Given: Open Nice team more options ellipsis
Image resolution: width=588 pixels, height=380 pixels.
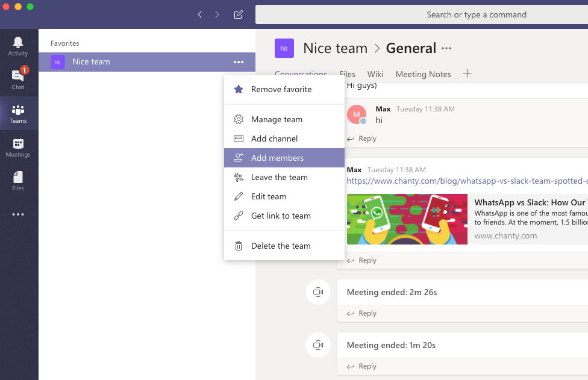Looking at the screenshot, I should [x=239, y=62].
